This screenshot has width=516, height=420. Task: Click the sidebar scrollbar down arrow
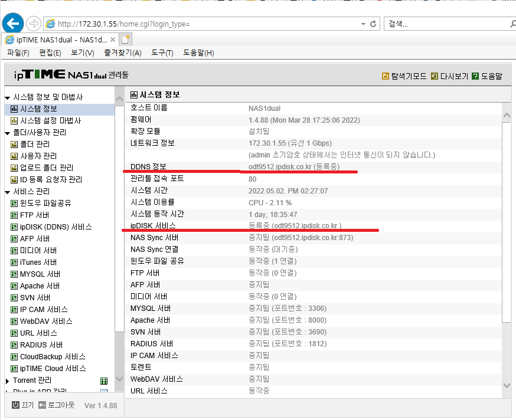[119, 379]
